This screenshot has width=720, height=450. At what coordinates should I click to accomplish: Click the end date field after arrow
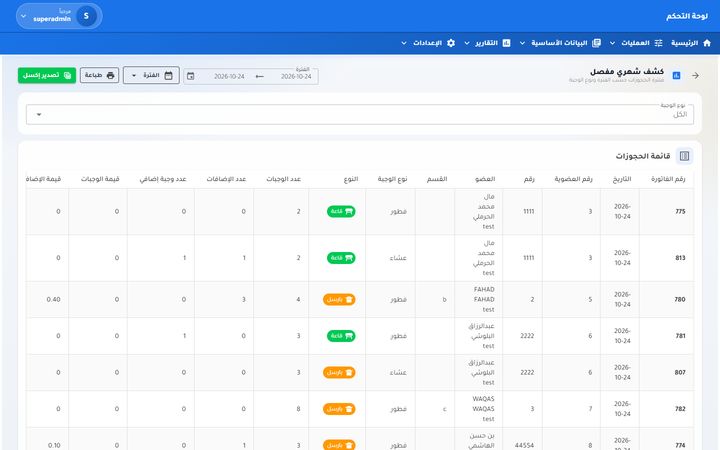pyautogui.click(x=229, y=77)
